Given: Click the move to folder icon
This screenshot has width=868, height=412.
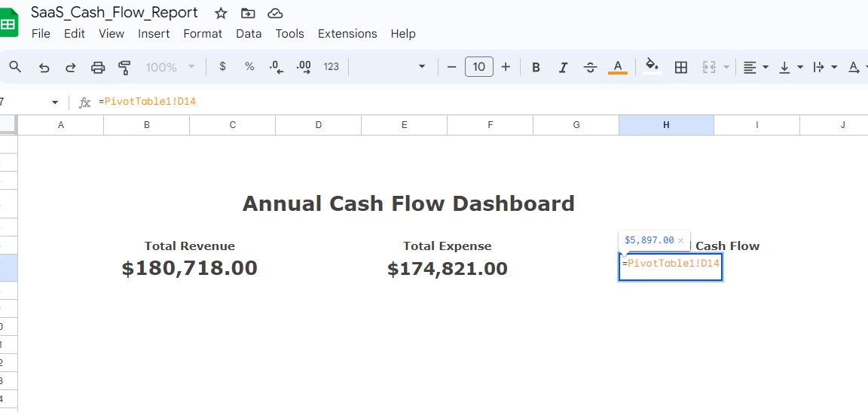Looking at the screenshot, I should pos(249,14).
